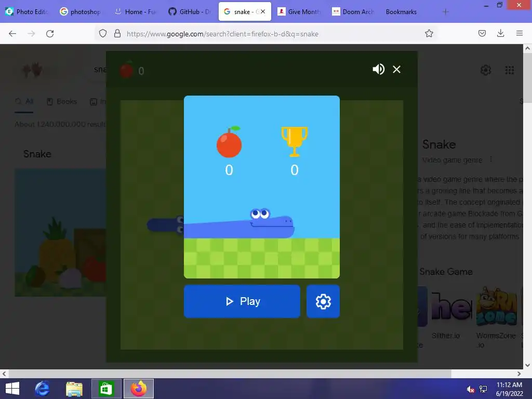The image size is (532, 399).
Task: Open Windows Start menu
Action: 12,389
